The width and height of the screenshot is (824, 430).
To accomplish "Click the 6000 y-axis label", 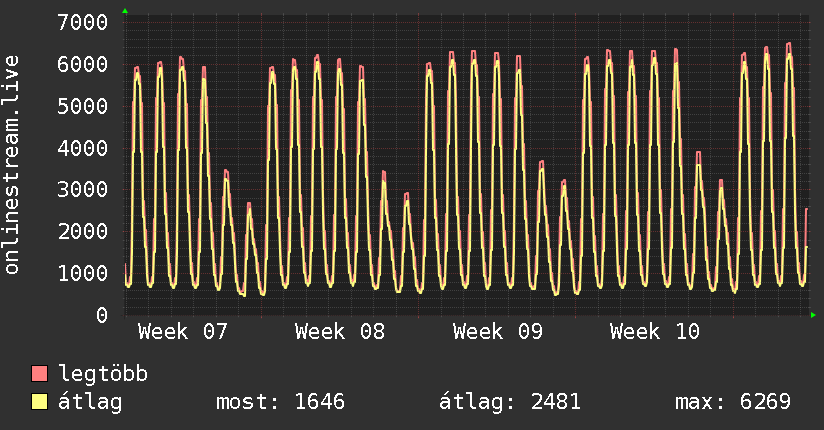I will (x=83, y=64).
